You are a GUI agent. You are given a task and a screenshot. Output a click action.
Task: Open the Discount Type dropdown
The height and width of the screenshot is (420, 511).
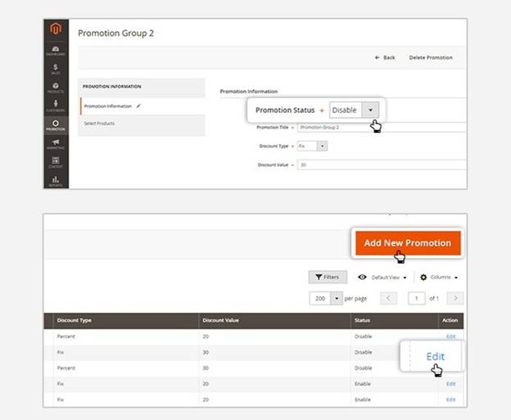pos(322,146)
